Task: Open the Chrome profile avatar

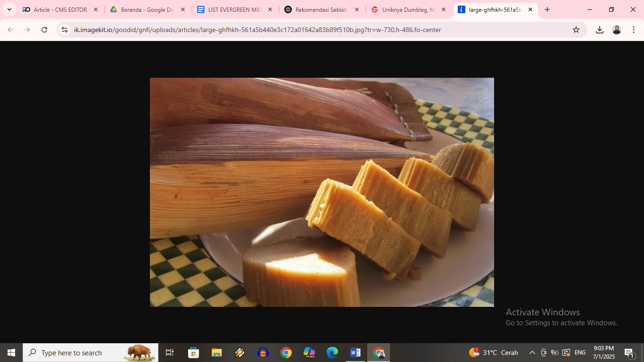Action: (616, 30)
